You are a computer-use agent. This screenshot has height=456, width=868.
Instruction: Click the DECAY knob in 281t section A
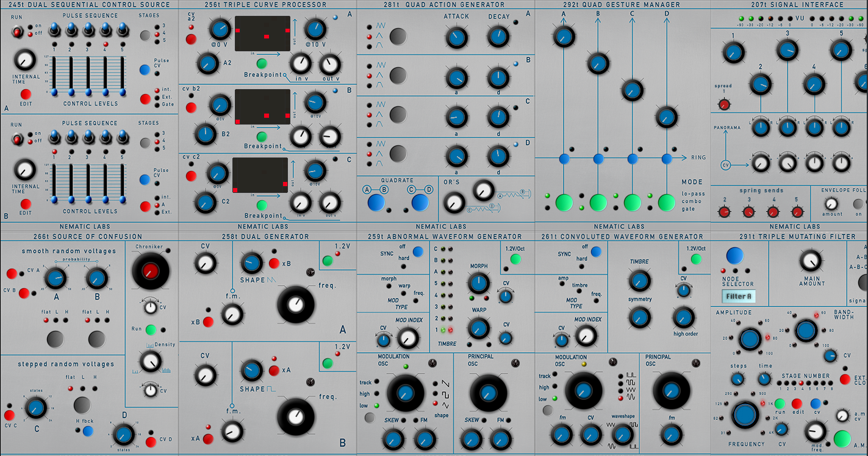click(498, 37)
